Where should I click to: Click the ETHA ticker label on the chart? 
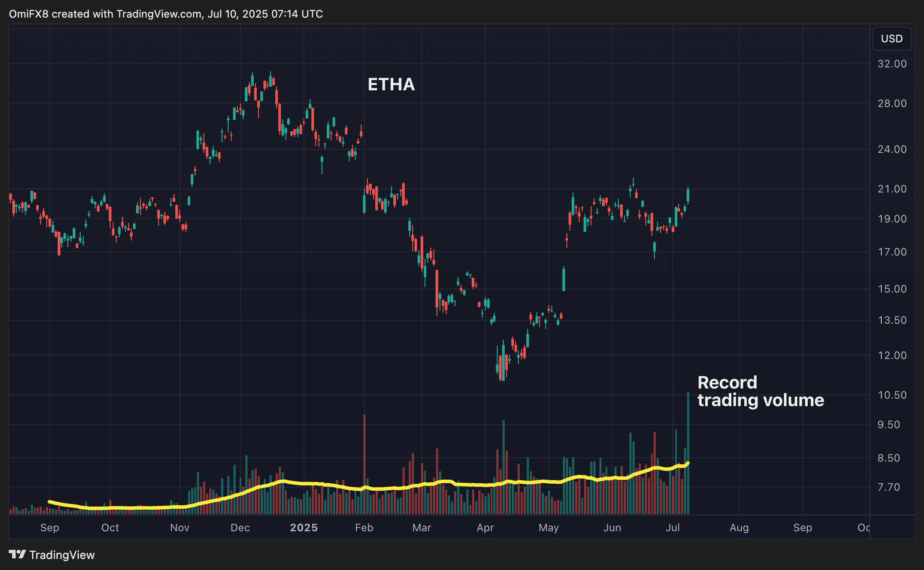pos(391,85)
